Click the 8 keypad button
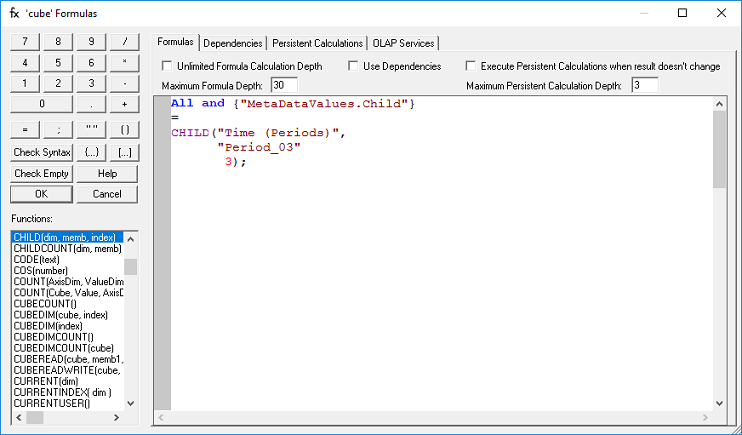This screenshot has height=435, width=742. pos(58,42)
